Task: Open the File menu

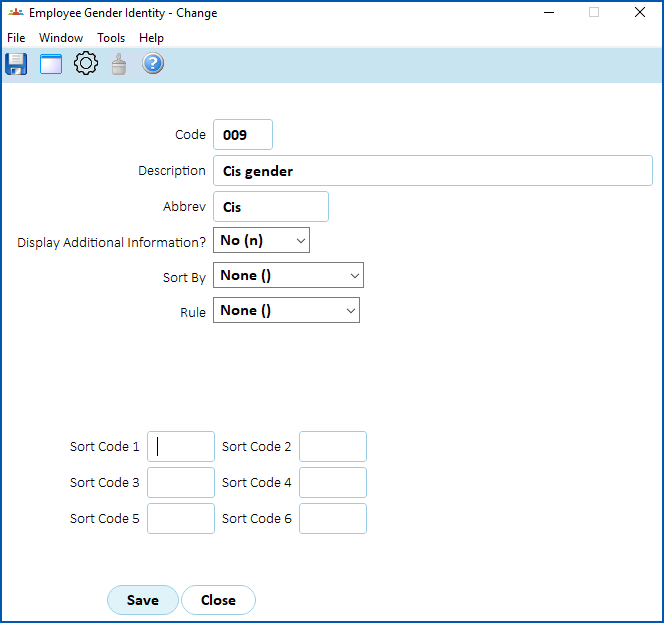Action: pyautogui.click(x=16, y=38)
